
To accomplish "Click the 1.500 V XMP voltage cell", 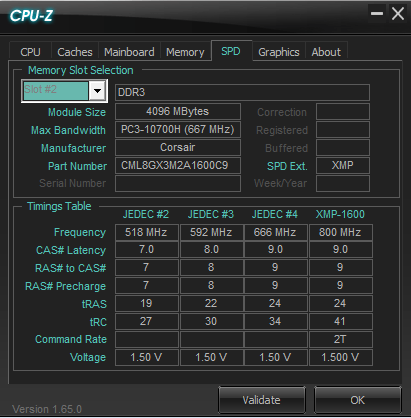I will click(x=340, y=357).
